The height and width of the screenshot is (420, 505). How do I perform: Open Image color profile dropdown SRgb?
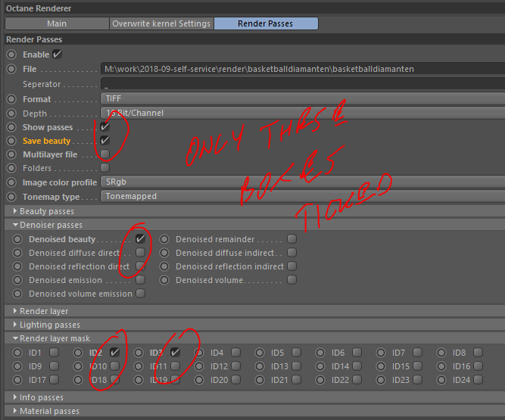tap(303, 182)
